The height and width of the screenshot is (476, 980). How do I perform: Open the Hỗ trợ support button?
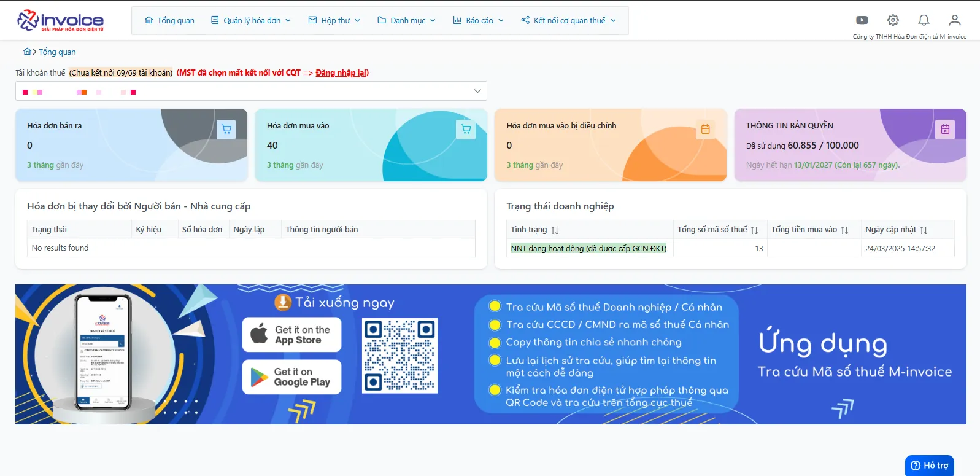click(930, 466)
